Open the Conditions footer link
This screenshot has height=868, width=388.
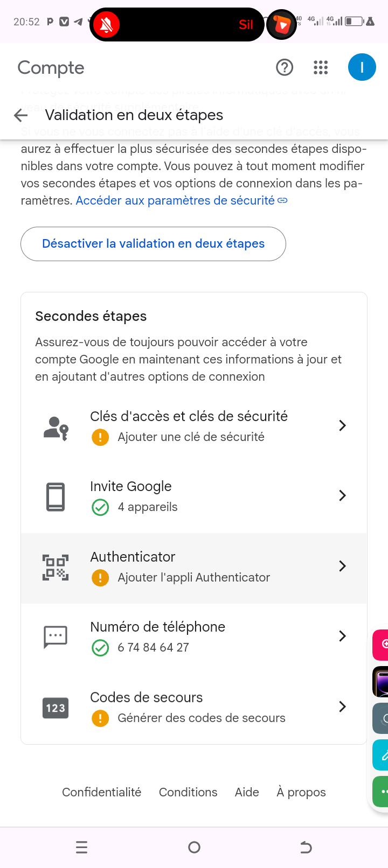coord(188,792)
